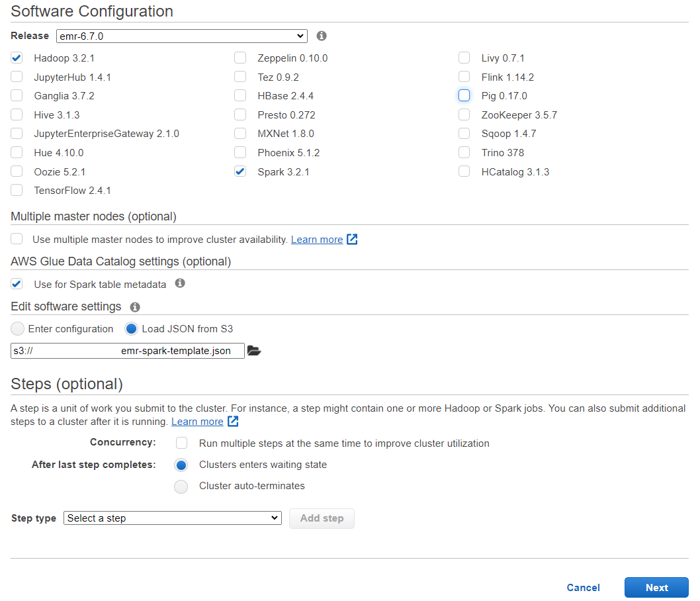Select the HBase 2.4.4 checkbox
Viewport: 700px width, 601px height.
[240, 95]
